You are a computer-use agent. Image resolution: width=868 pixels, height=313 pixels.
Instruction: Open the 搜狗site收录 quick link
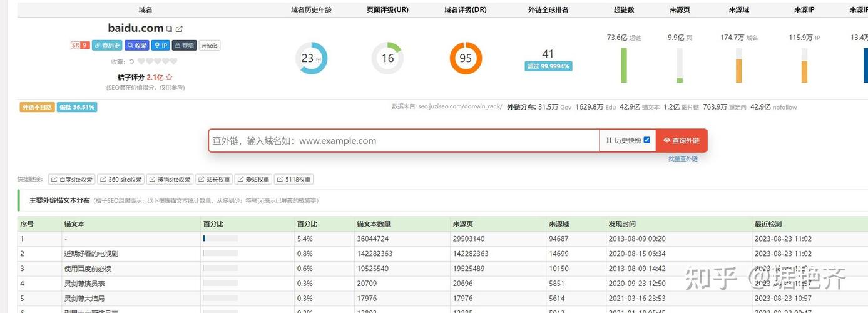[x=170, y=179]
